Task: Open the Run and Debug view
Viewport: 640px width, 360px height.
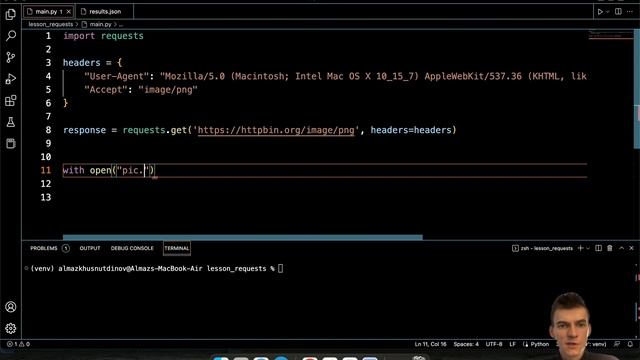Action: [x=11, y=79]
